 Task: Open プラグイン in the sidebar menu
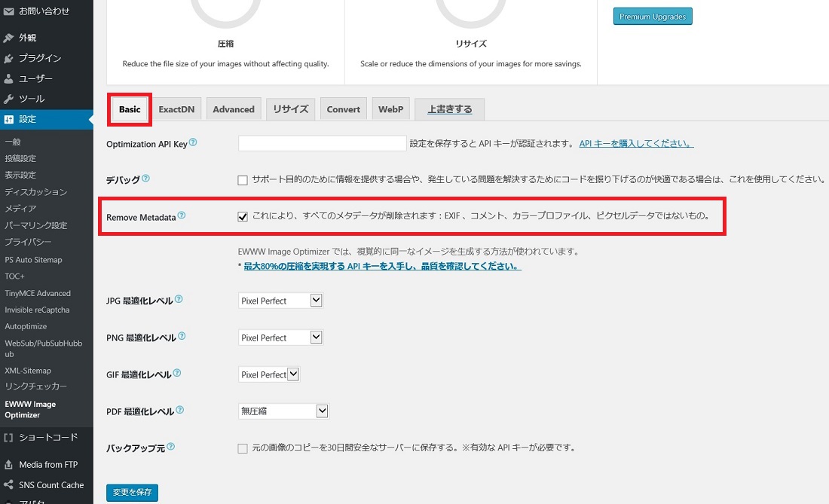40,58
